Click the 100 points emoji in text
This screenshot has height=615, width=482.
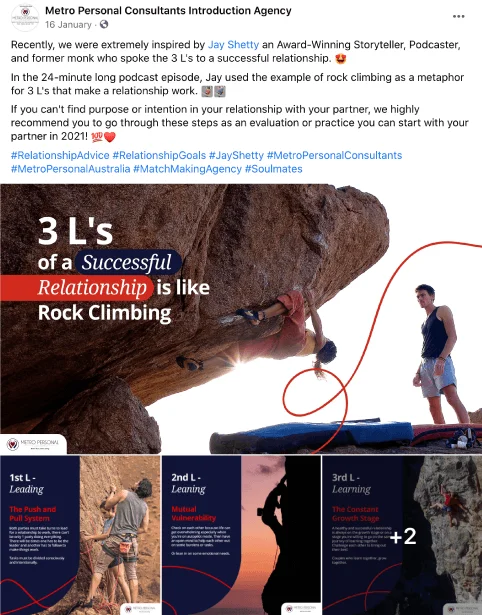click(x=97, y=137)
